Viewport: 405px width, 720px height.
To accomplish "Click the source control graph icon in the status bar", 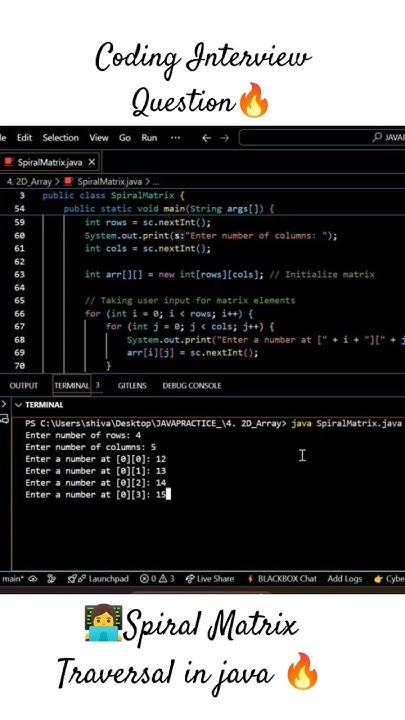I will pos(51,579).
